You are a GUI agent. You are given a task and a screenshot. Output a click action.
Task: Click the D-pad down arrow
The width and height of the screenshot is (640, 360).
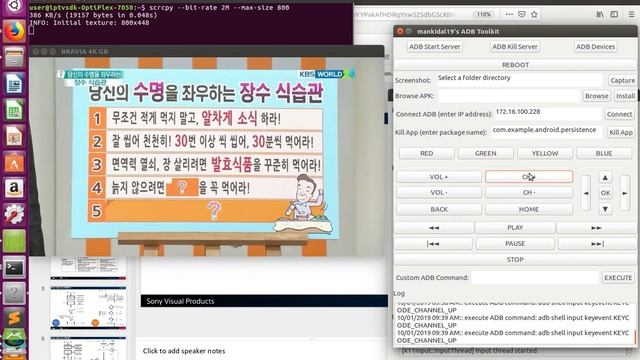[605, 209]
